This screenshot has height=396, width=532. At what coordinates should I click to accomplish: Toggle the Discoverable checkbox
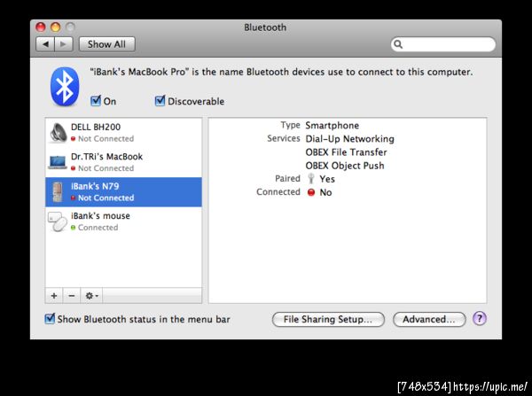(160, 101)
